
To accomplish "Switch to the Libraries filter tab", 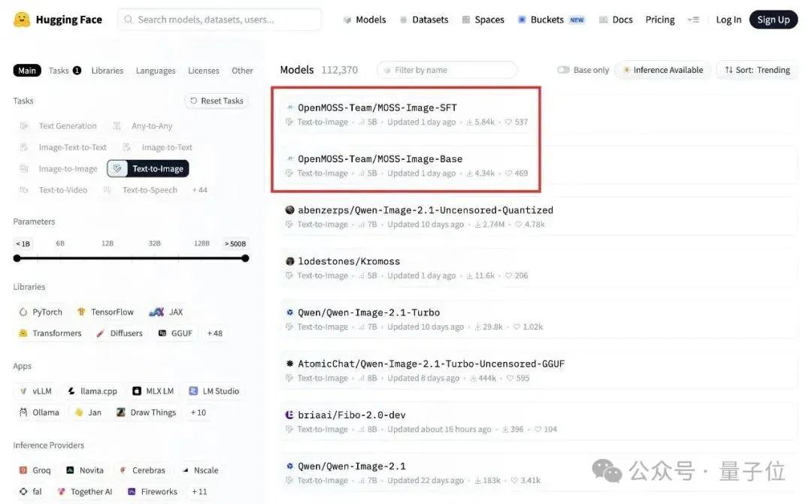I will 108,71.
